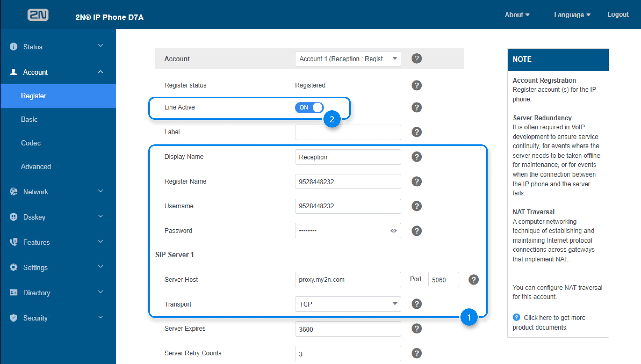Open help icon next to Server Host port
Screen dimensions: 641x364
[x=473, y=280]
